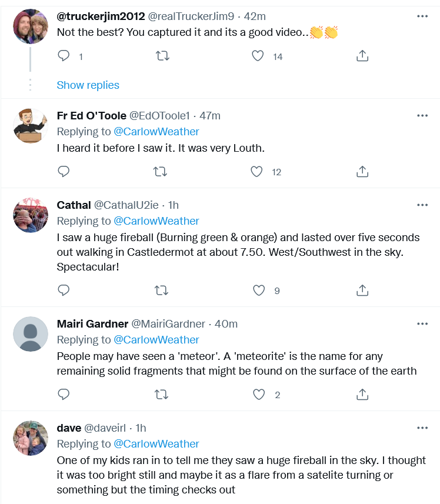Share Fr Ed O'Toole's tweet

(363, 172)
